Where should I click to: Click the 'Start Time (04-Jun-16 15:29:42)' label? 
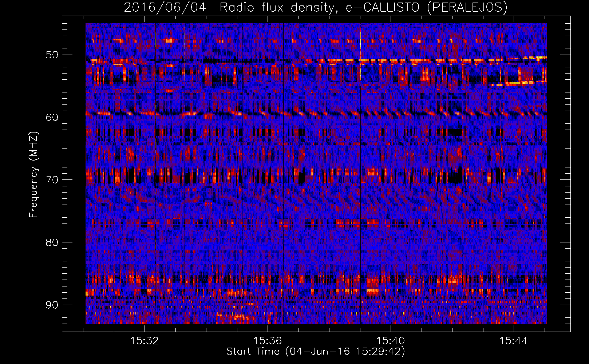click(316, 352)
